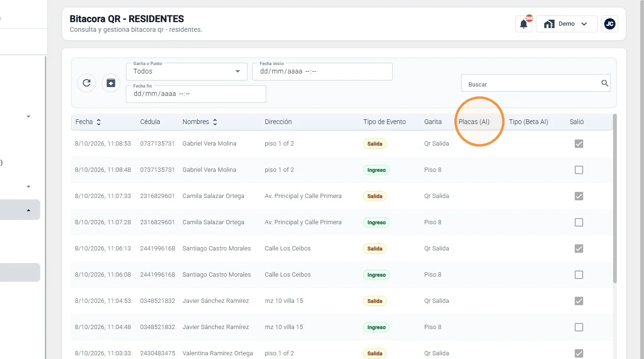Toggle Salió checkbox for the 11:08:48 row
644x359 pixels.
tap(579, 170)
